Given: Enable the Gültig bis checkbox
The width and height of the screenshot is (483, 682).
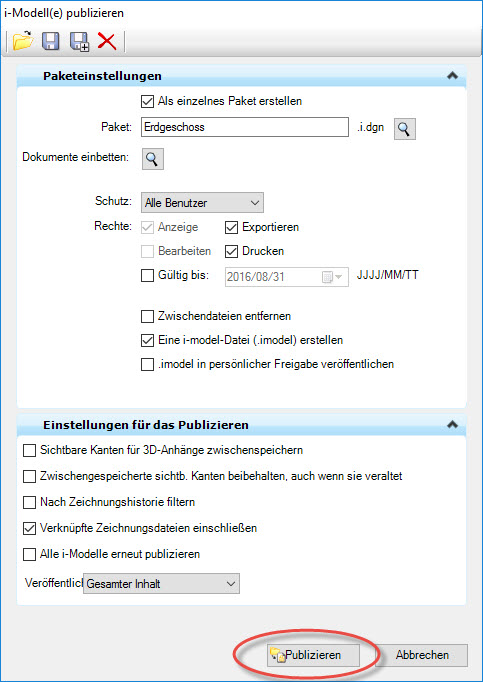Looking at the screenshot, I should 148,275.
